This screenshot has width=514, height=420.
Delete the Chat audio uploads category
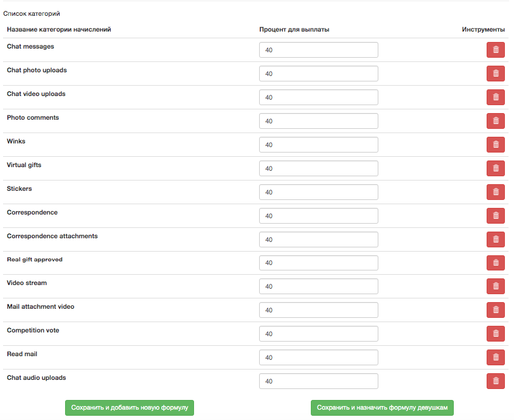(x=495, y=381)
